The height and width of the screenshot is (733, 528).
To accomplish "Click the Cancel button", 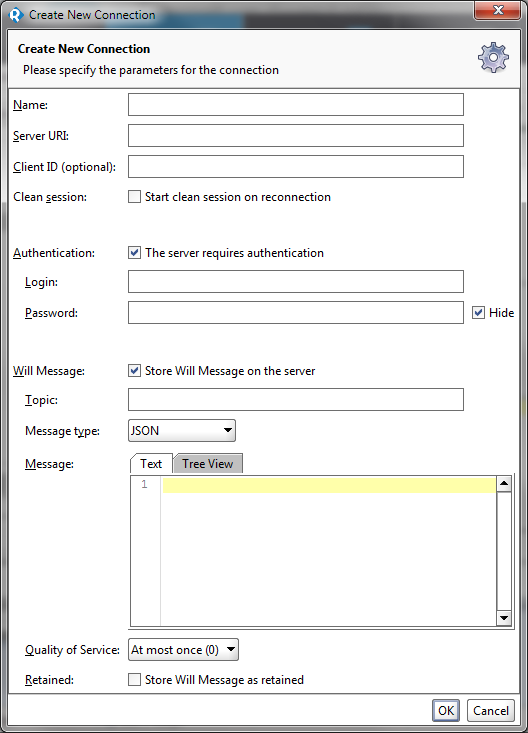I will [491, 711].
